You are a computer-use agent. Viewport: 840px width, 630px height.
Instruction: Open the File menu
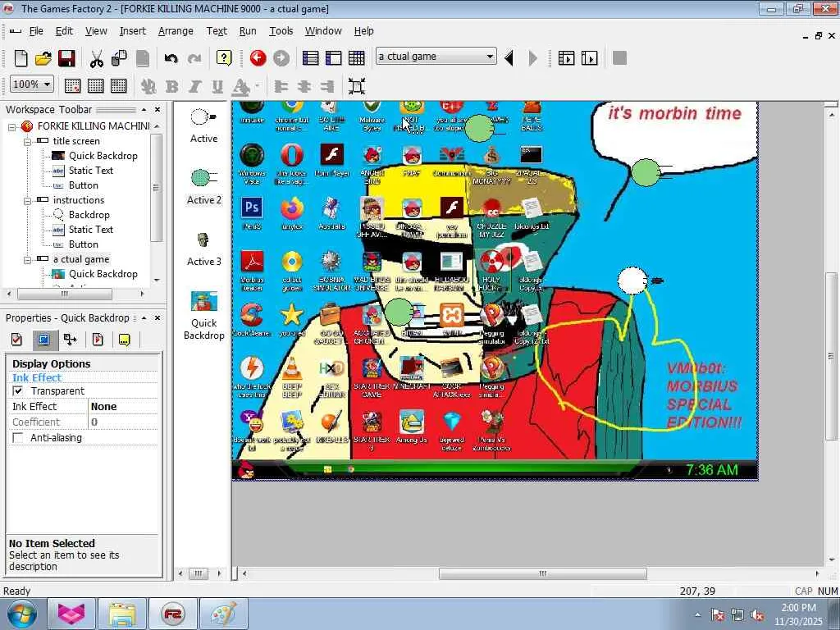(36, 31)
